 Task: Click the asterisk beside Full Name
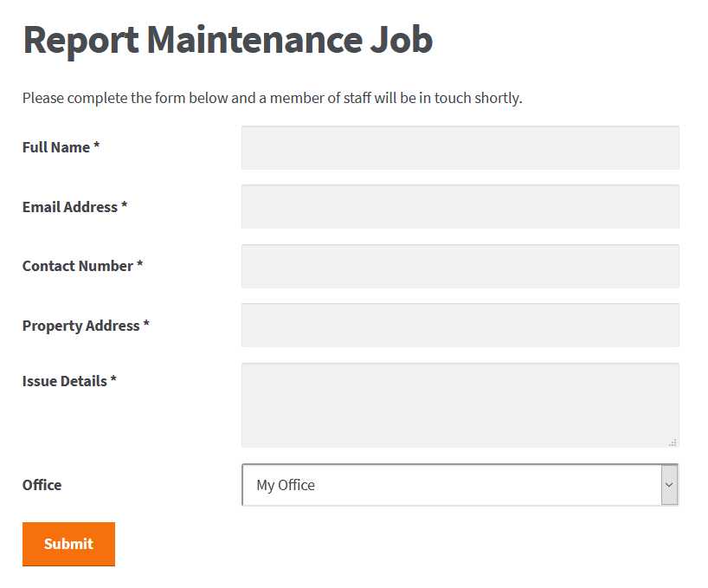pyautogui.click(x=96, y=145)
